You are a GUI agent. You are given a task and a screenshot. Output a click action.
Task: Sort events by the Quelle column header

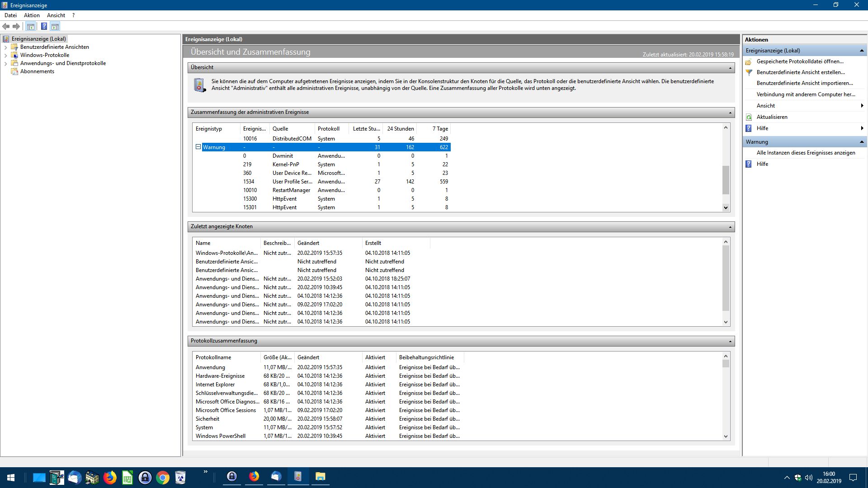(292, 129)
